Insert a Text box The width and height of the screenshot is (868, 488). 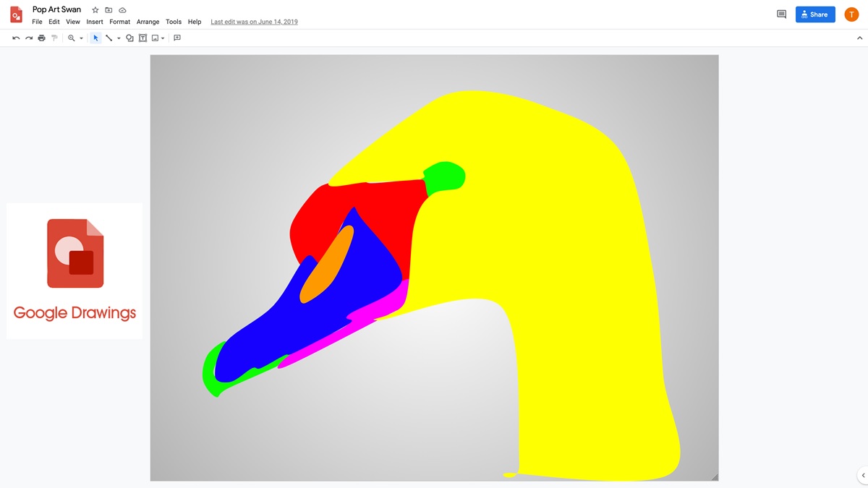click(142, 38)
